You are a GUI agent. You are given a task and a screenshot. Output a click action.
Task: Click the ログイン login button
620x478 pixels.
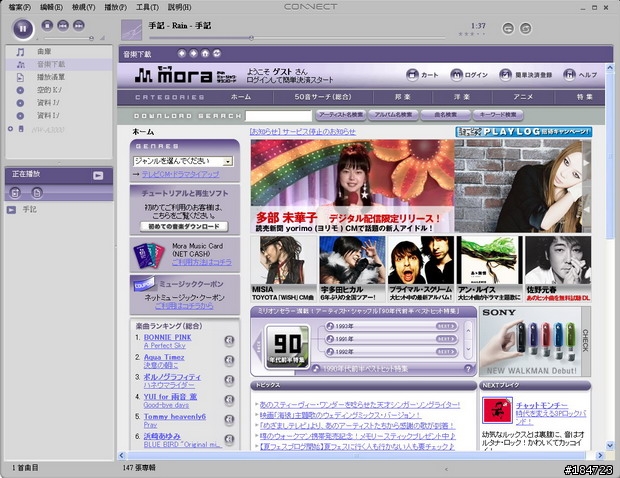click(469, 74)
